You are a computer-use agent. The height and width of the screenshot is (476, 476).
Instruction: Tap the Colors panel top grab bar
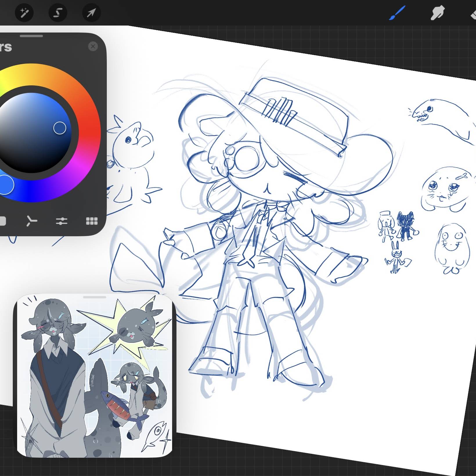[x=31, y=36]
